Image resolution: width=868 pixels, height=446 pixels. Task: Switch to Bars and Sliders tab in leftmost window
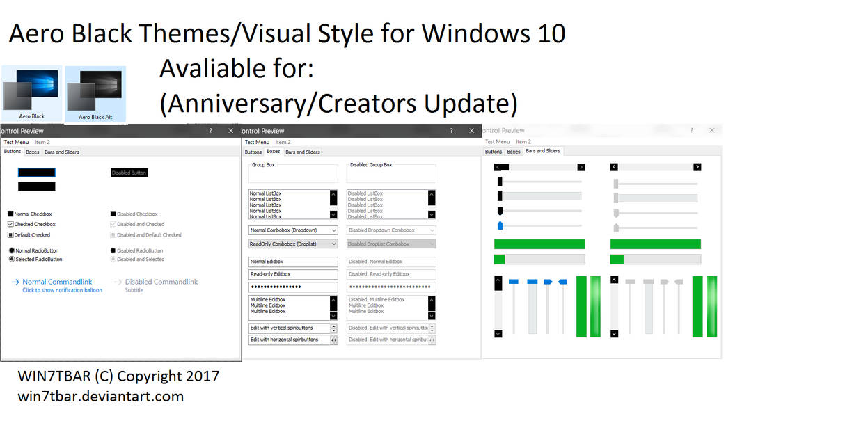[62, 152]
